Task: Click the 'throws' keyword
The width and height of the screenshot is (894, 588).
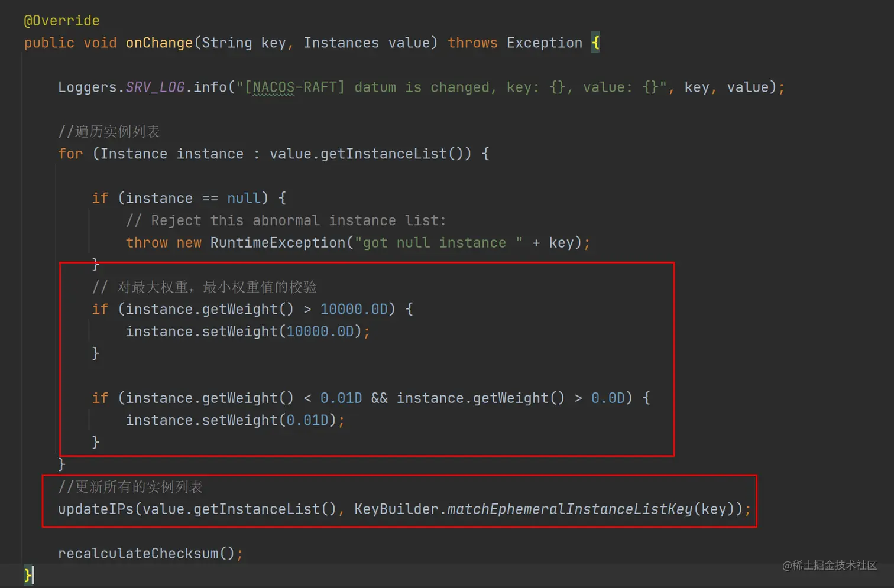Action: point(472,43)
